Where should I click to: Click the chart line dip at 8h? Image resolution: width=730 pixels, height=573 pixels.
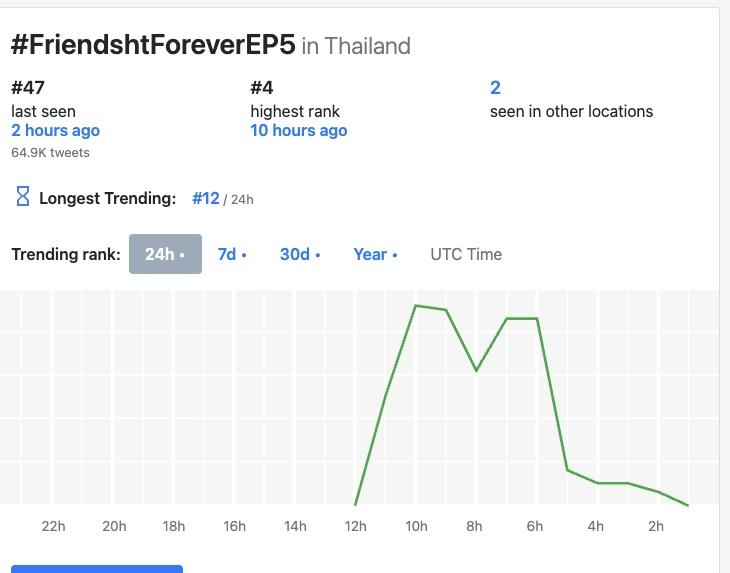click(x=477, y=370)
